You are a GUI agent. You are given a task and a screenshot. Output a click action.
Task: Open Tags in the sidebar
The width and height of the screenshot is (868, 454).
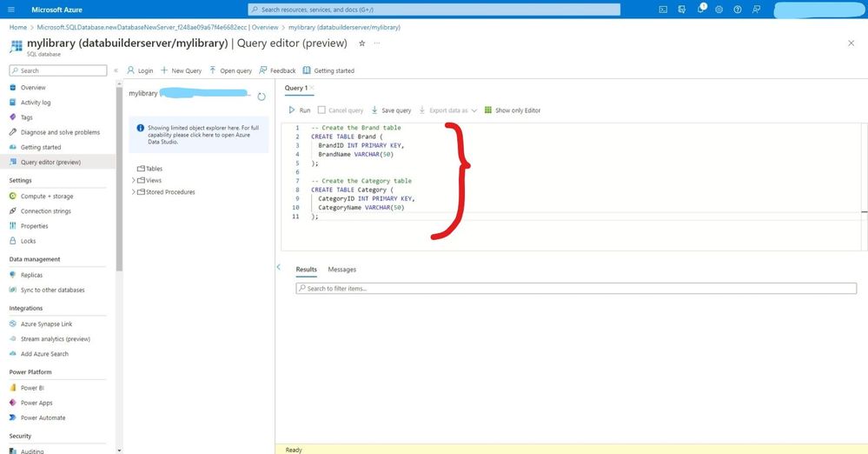click(27, 117)
